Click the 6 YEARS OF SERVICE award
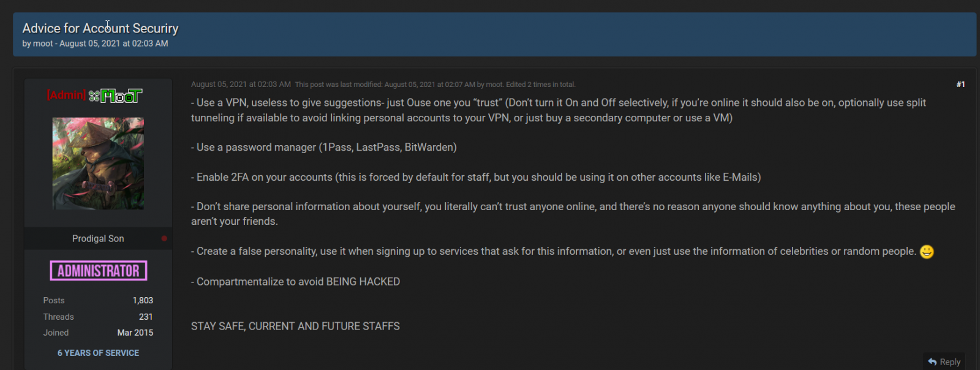The width and height of the screenshot is (980, 370). [98, 353]
